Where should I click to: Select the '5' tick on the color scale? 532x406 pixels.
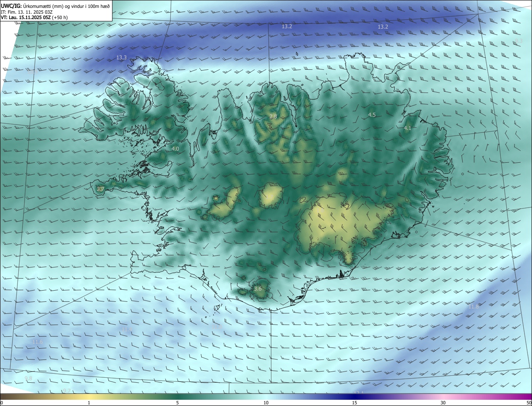click(x=177, y=403)
